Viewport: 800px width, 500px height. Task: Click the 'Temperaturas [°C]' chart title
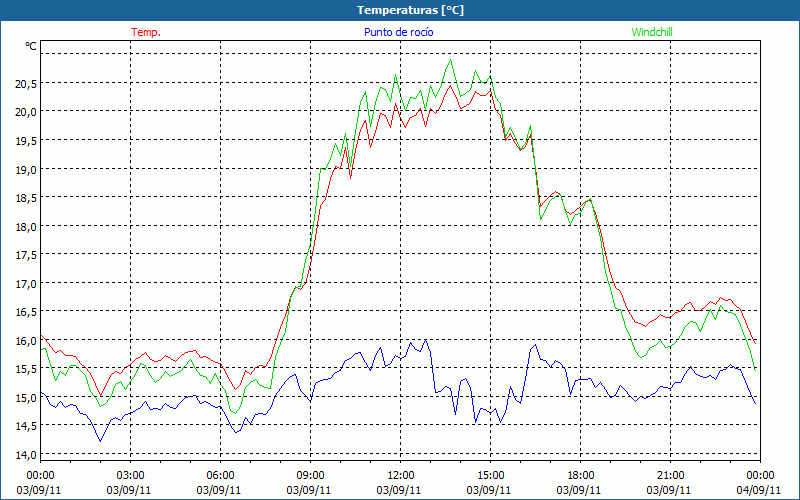(x=410, y=10)
